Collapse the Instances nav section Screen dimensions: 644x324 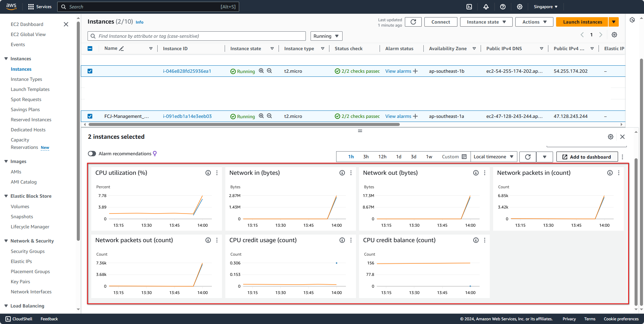tap(6, 59)
